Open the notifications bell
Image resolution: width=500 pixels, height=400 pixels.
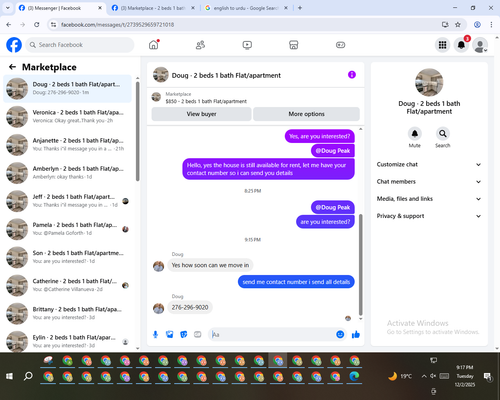[461, 45]
